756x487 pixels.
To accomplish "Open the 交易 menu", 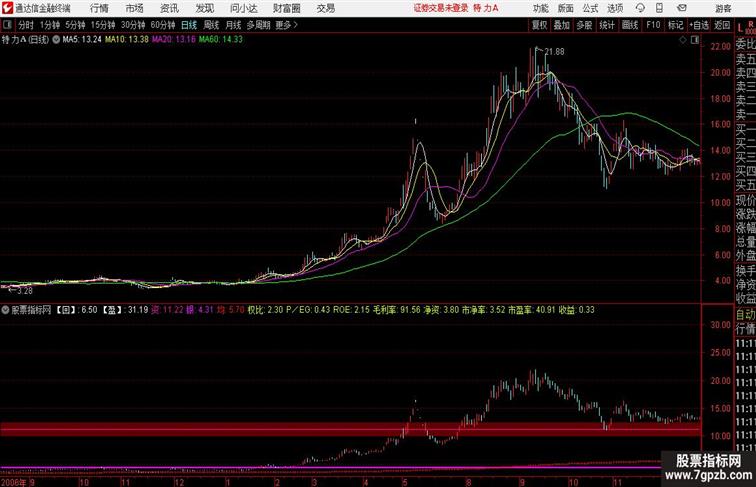I will (325, 8).
